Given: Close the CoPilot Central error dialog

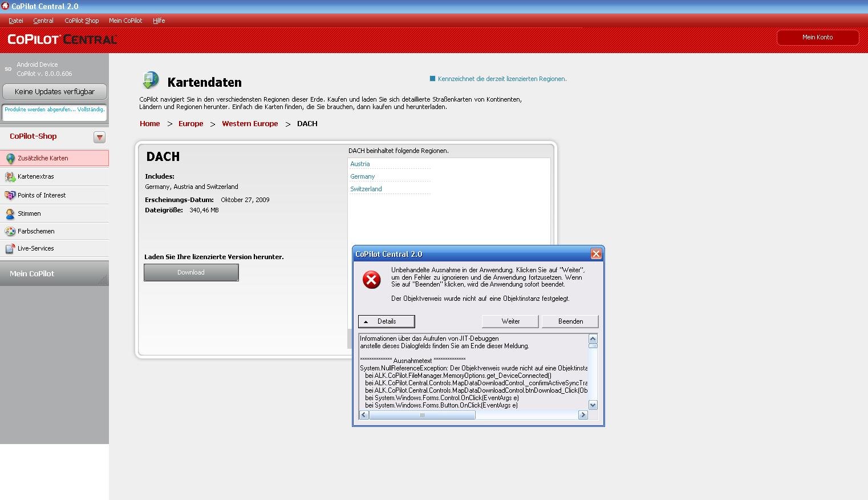Looking at the screenshot, I should (596, 254).
